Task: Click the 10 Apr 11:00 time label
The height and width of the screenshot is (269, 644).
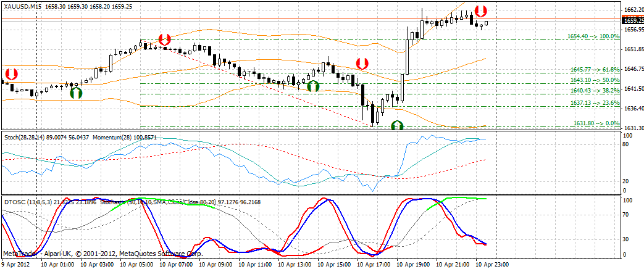Action: pyautogui.click(x=254, y=265)
